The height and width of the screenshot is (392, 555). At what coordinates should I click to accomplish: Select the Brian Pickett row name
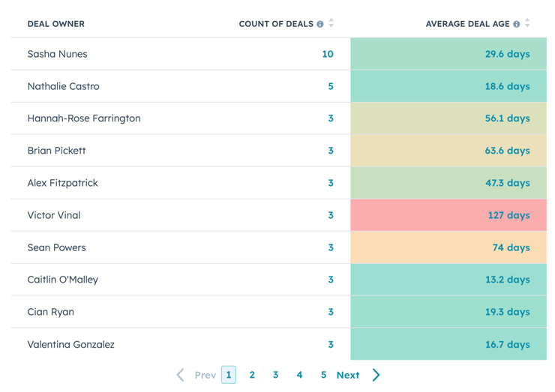57,151
